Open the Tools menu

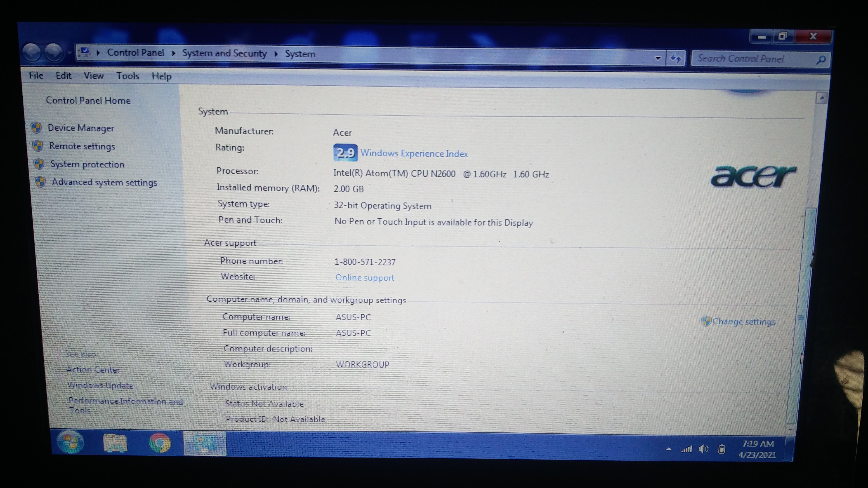tap(128, 76)
